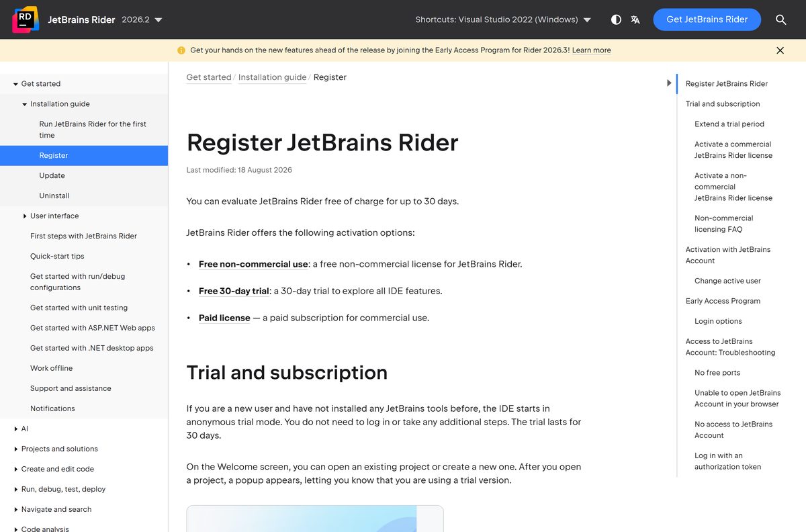Click the JetBrains Rider RD logo
Image resolution: width=806 pixels, height=532 pixels.
tap(26, 19)
